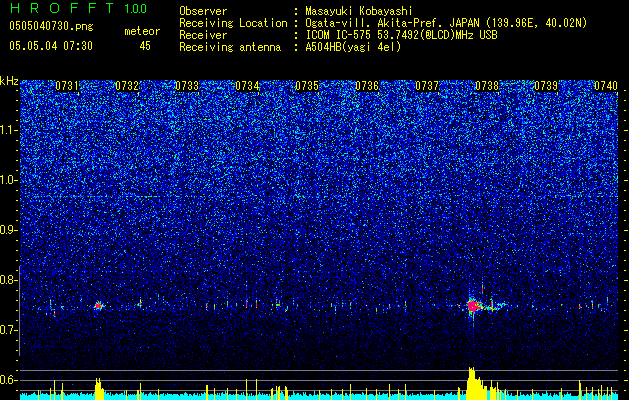
Task: Click the 1.1 kHz axis label
Action: (x=9, y=130)
